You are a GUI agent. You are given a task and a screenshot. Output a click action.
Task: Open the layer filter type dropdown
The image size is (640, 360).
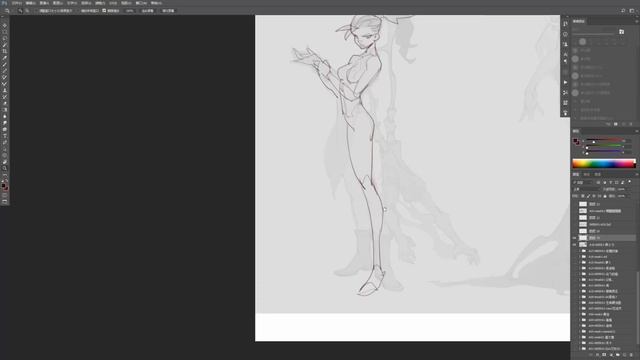click(x=583, y=182)
